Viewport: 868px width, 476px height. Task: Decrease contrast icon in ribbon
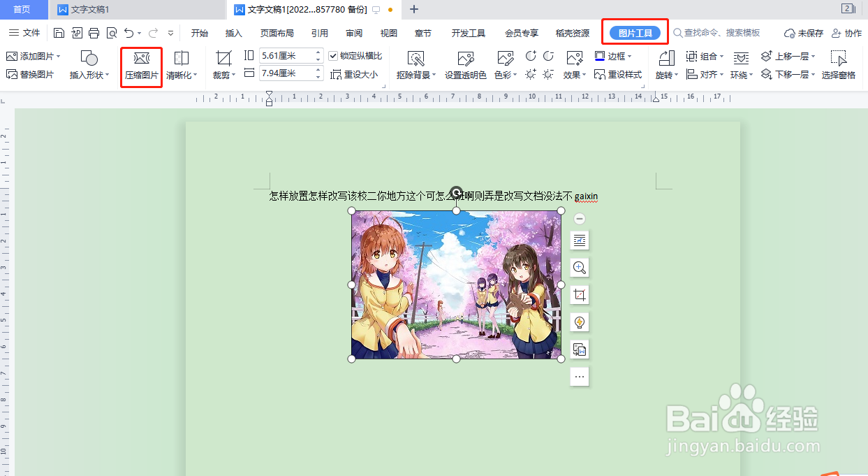(x=548, y=56)
